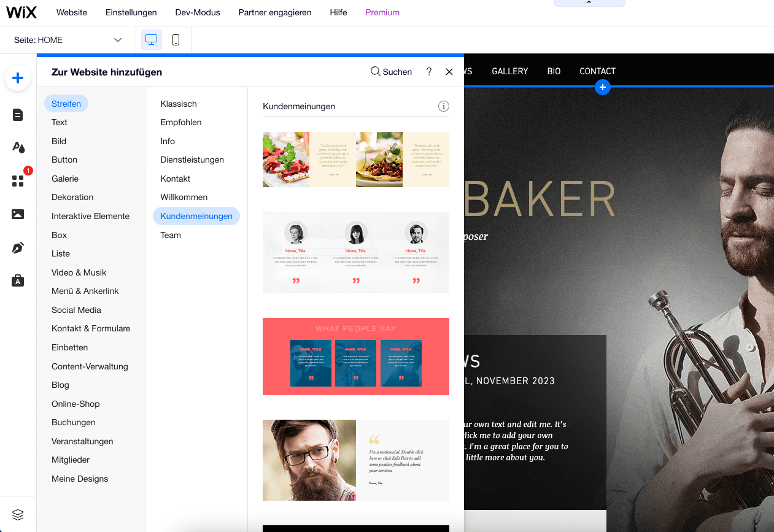Select the Liste category

click(x=61, y=253)
